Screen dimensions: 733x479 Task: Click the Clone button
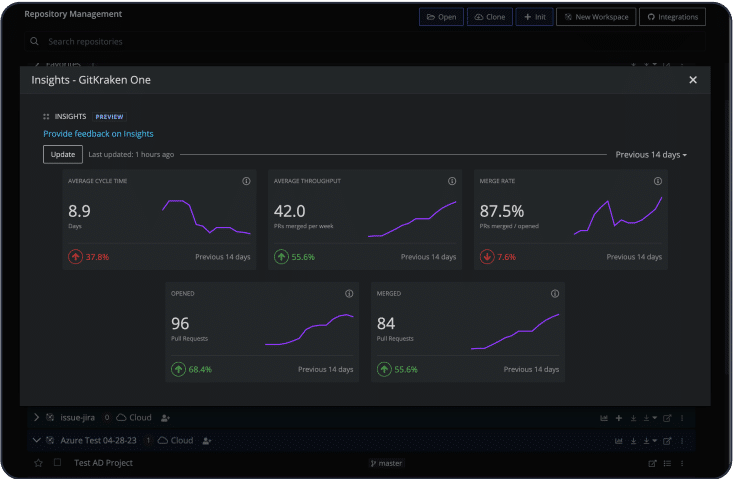pyautogui.click(x=490, y=17)
